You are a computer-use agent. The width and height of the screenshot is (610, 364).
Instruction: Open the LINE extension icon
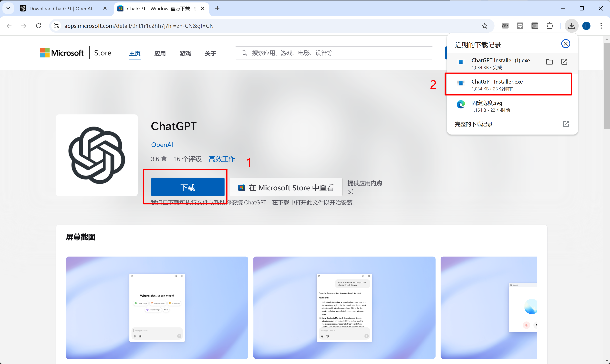pos(520,26)
